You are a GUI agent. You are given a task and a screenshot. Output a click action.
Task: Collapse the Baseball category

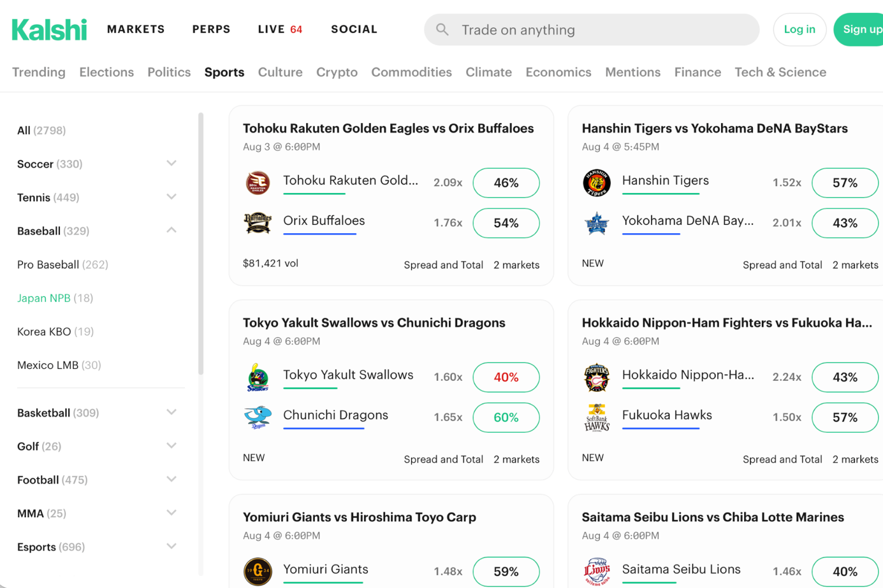pos(171,230)
